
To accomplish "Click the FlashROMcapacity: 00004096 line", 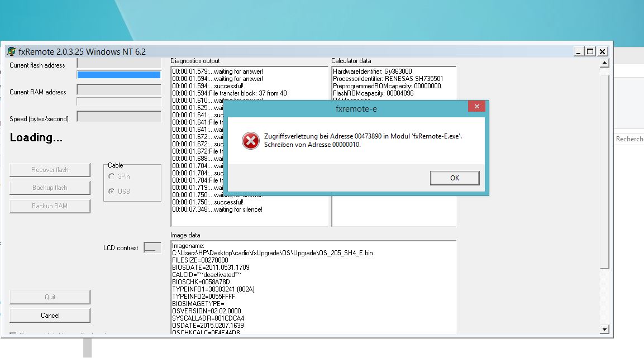I will (373, 93).
